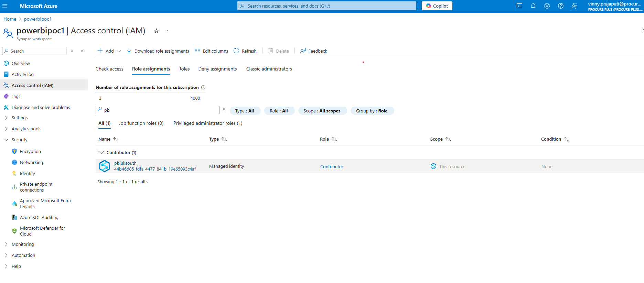Screen dimensions: 644x283
Task: Open the Role : All filter
Action: click(x=279, y=111)
